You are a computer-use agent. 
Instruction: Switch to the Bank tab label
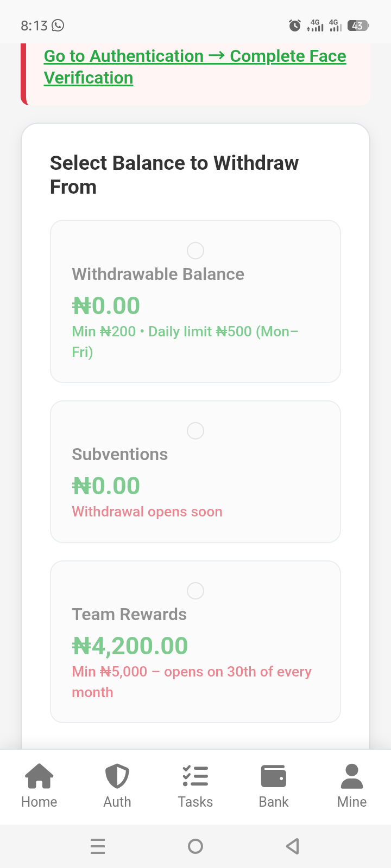pos(274,802)
